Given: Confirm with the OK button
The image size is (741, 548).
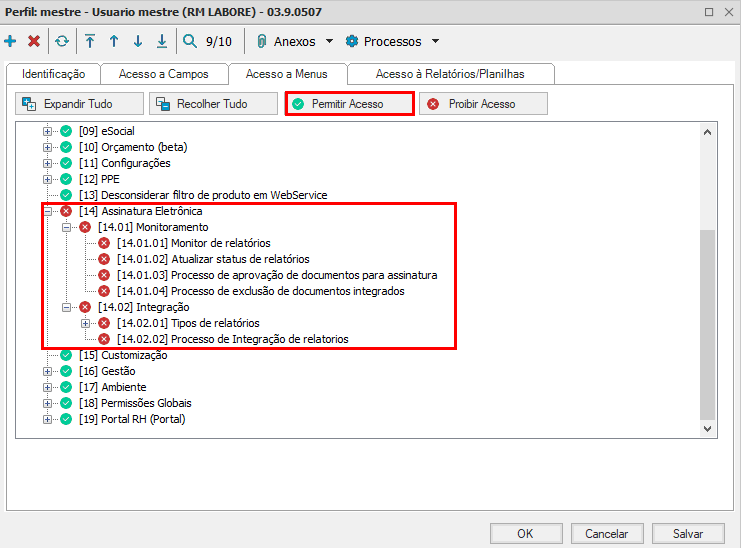Looking at the screenshot, I should pos(526,534).
